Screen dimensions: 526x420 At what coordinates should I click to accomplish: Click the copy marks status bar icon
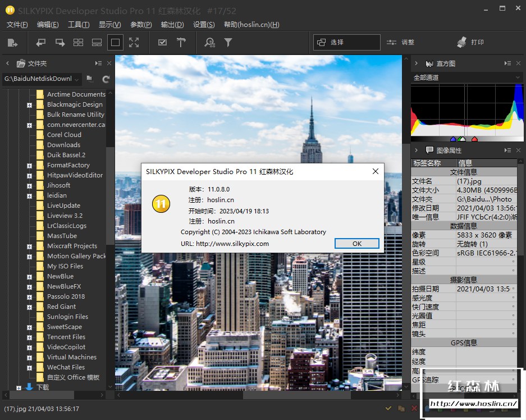401,408
